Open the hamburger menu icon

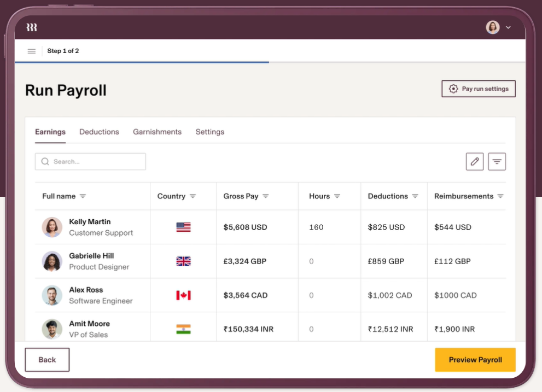pos(32,51)
